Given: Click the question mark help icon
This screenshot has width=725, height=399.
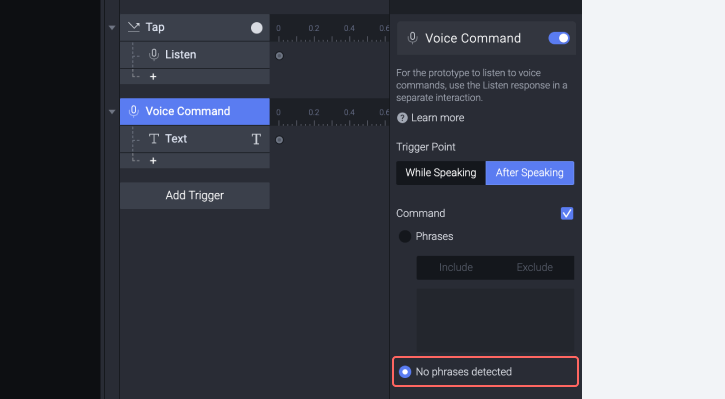Looking at the screenshot, I should click(x=402, y=118).
